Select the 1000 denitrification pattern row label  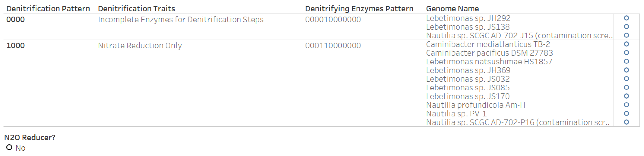click(x=15, y=46)
